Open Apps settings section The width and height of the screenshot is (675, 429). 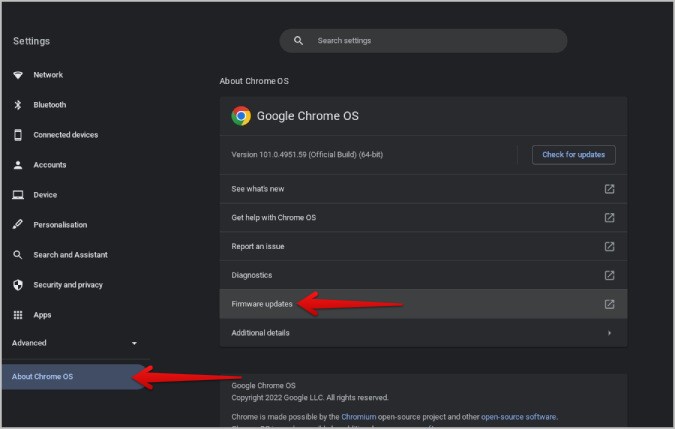[42, 315]
